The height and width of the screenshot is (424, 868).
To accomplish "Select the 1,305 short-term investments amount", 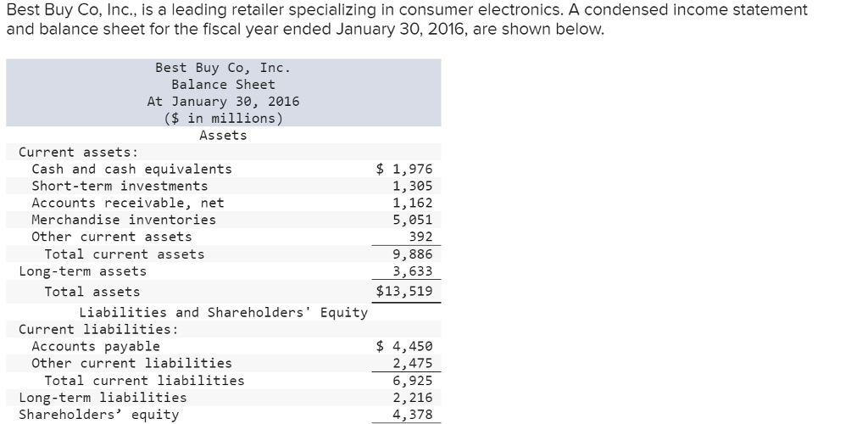I will tap(413, 186).
